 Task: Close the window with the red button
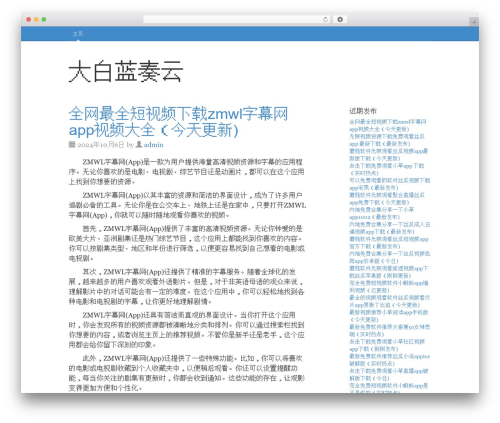(x=29, y=20)
